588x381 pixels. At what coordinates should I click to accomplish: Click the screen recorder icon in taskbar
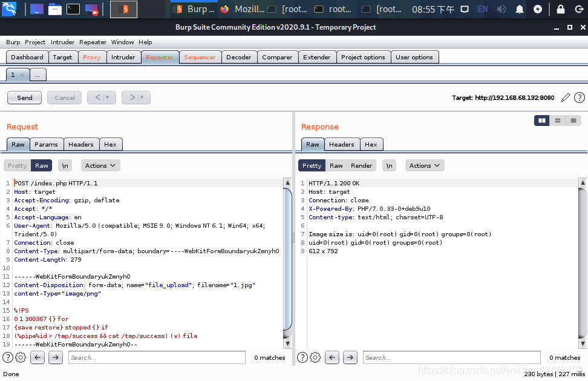pyautogui.click(x=91, y=9)
